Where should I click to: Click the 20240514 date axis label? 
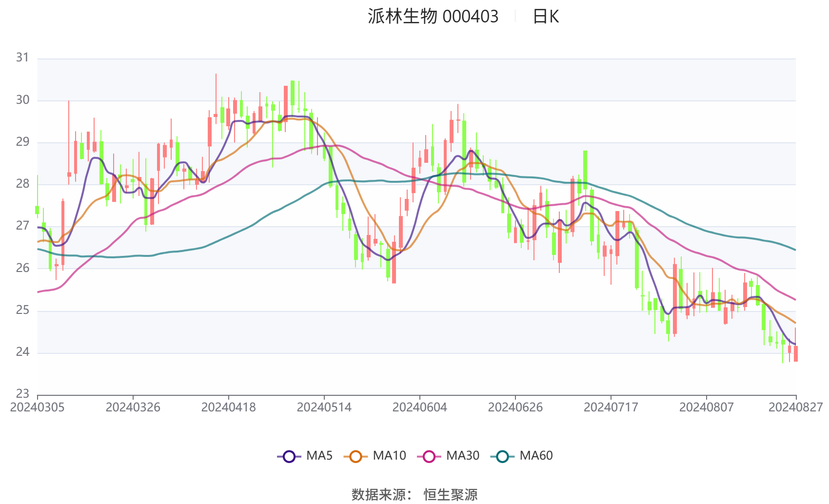324,407
